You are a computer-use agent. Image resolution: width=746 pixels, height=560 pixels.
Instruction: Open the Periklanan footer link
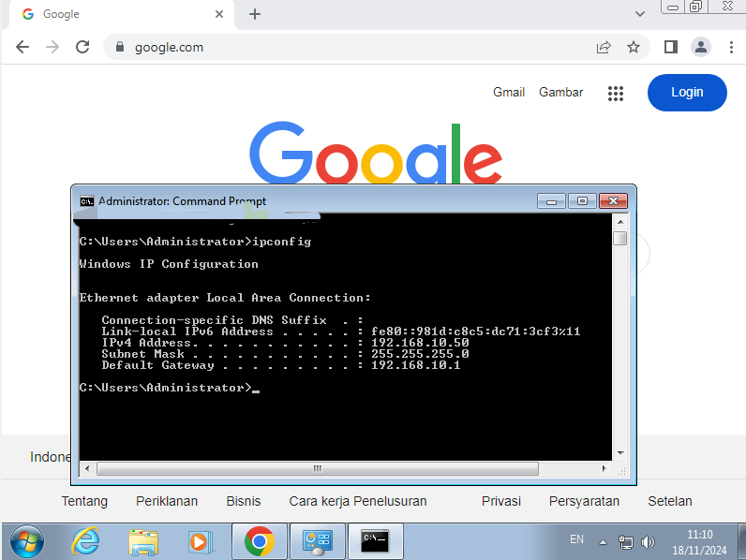(167, 501)
